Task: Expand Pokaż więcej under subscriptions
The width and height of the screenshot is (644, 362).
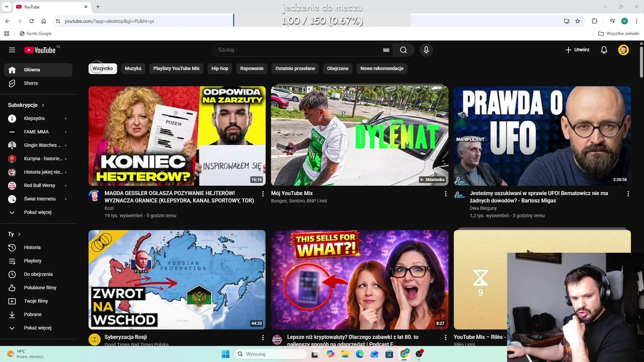Action: pos(38,212)
